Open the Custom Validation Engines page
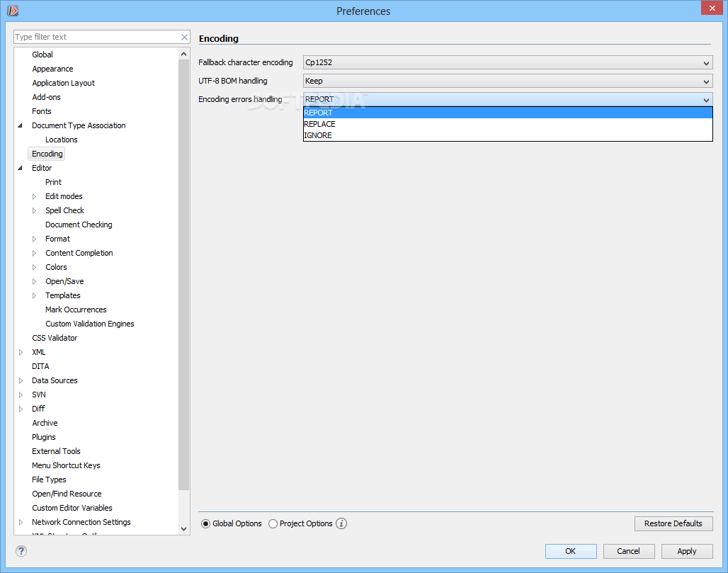The height and width of the screenshot is (573, 728). [x=90, y=324]
